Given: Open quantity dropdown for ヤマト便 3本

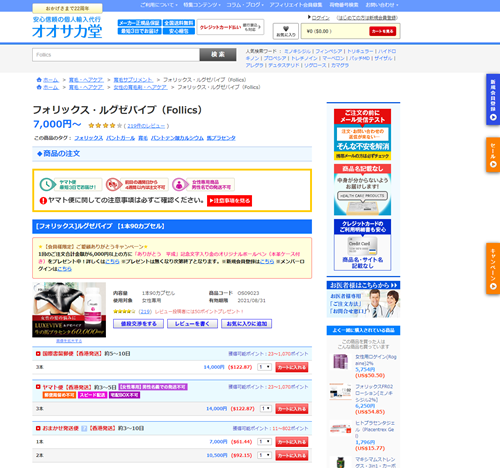Looking at the screenshot, I should 266,408.
